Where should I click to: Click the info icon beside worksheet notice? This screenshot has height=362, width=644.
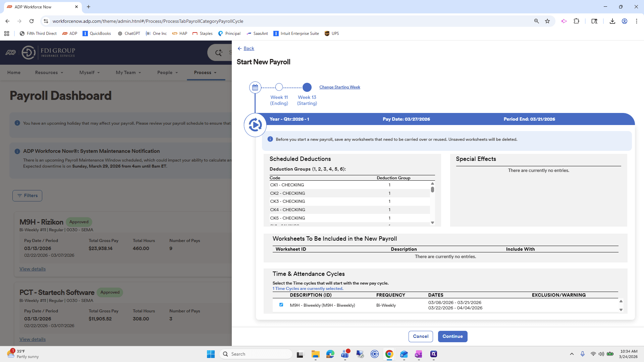(270, 139)
